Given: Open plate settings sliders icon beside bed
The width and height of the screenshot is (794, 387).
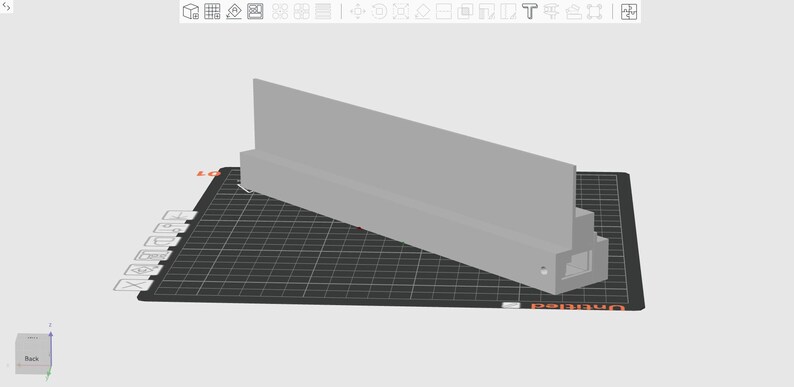Looking at the screenshot, I should tap(171, 228).
